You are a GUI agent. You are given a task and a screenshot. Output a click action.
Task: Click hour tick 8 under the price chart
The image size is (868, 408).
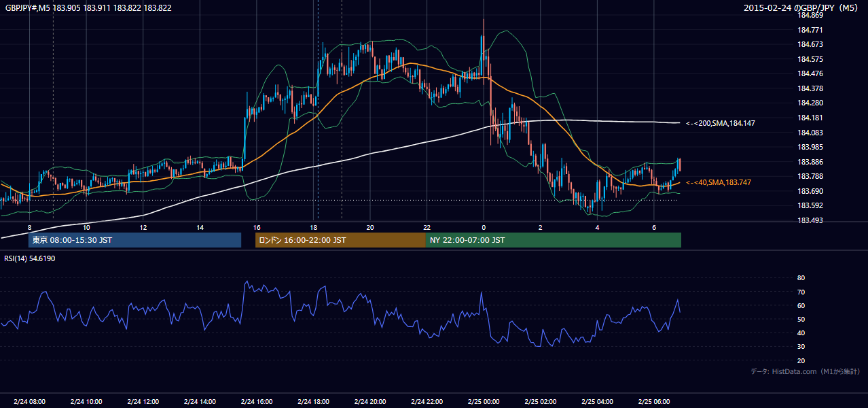tap(29, 227)
